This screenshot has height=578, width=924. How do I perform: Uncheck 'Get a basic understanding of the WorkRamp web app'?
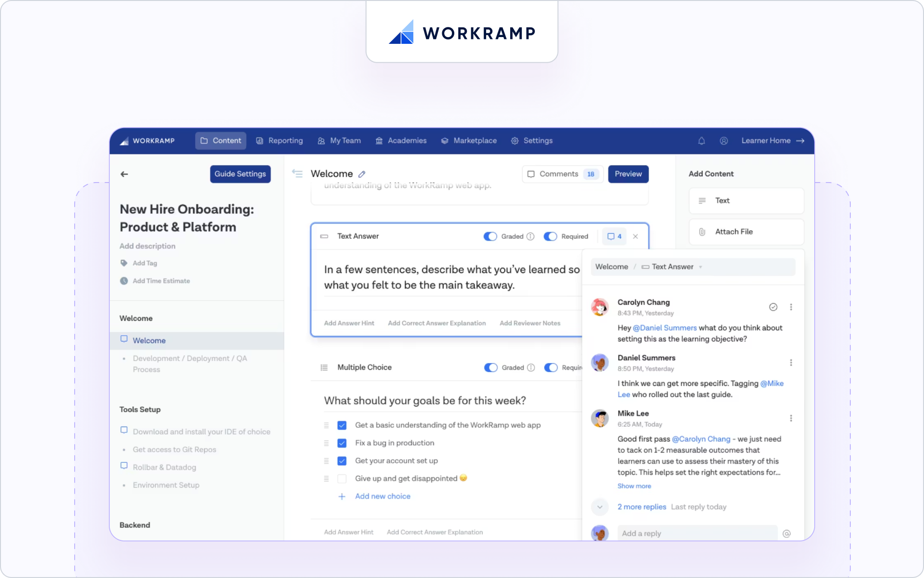point(342,425)
